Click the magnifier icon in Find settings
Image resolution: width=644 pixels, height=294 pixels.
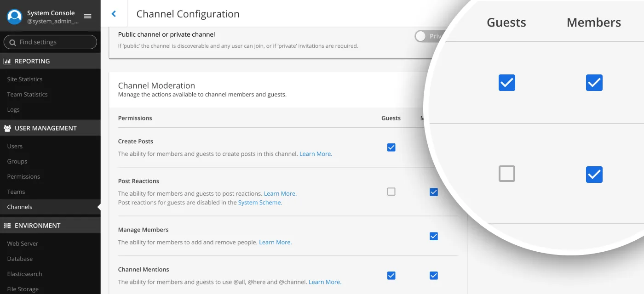coord(13,42)
